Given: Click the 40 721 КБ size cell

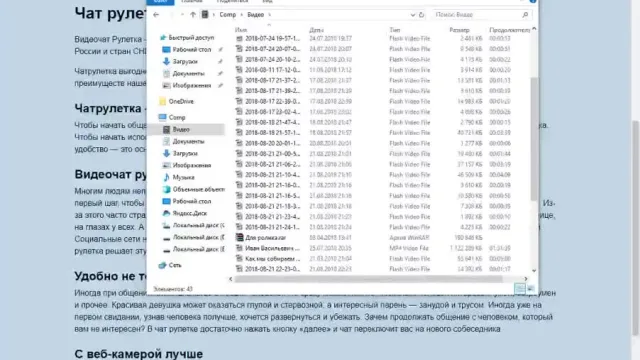Looking at the screenshot, I should 470,133.
